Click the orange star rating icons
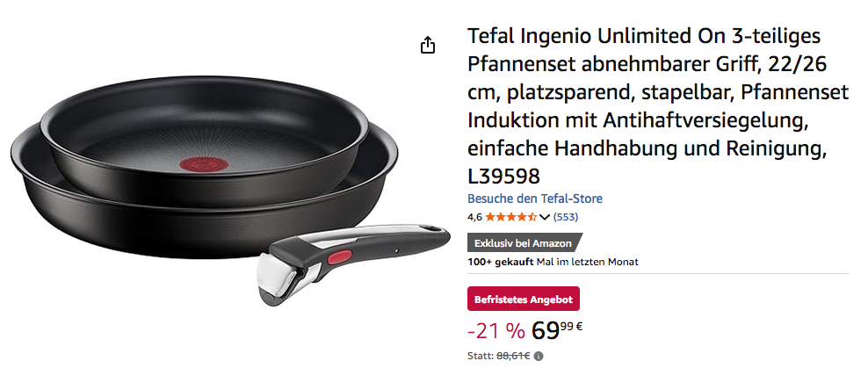Viewport: 868px width, 368px height. [x=511, y=217]
